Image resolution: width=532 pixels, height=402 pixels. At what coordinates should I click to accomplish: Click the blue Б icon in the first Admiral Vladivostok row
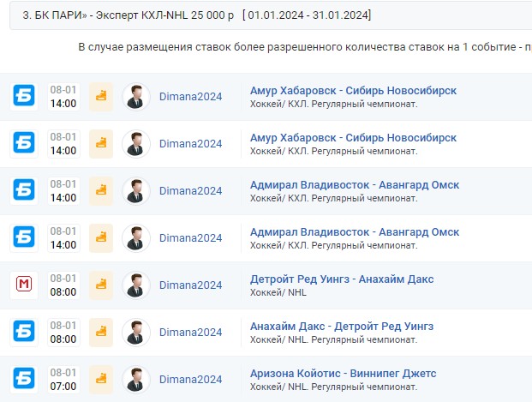pos(24,191)
